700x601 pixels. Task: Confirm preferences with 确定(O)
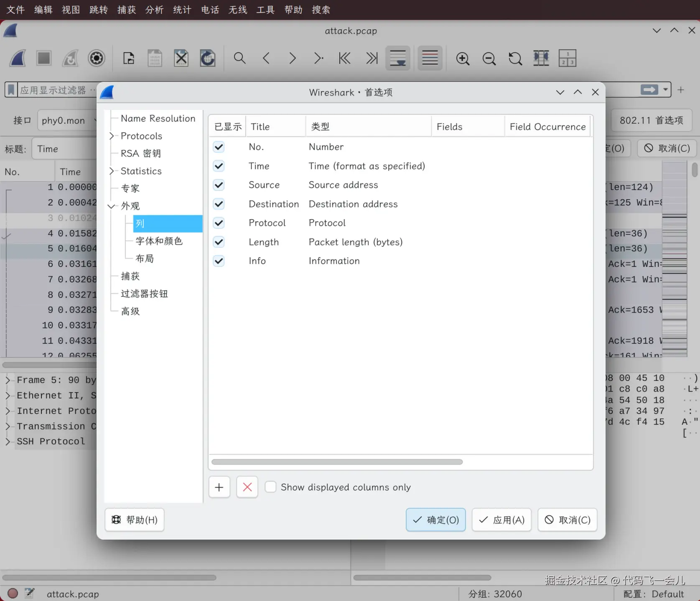click(436, 520)
